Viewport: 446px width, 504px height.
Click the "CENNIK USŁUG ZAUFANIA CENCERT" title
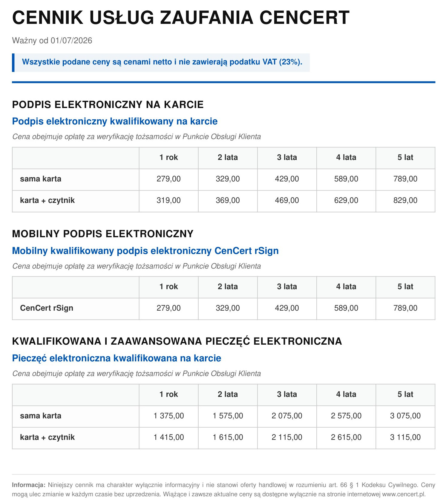click(x=181, y=18)
